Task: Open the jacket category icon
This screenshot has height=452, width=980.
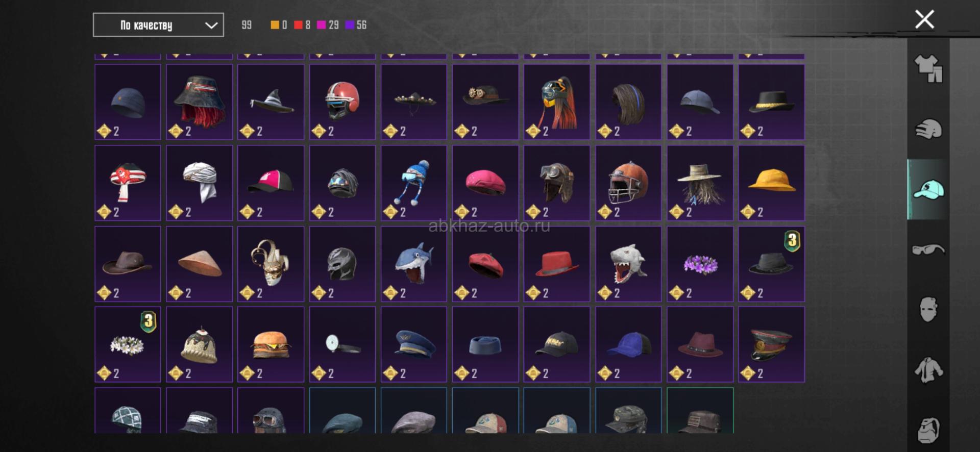Action: point(928,370)
